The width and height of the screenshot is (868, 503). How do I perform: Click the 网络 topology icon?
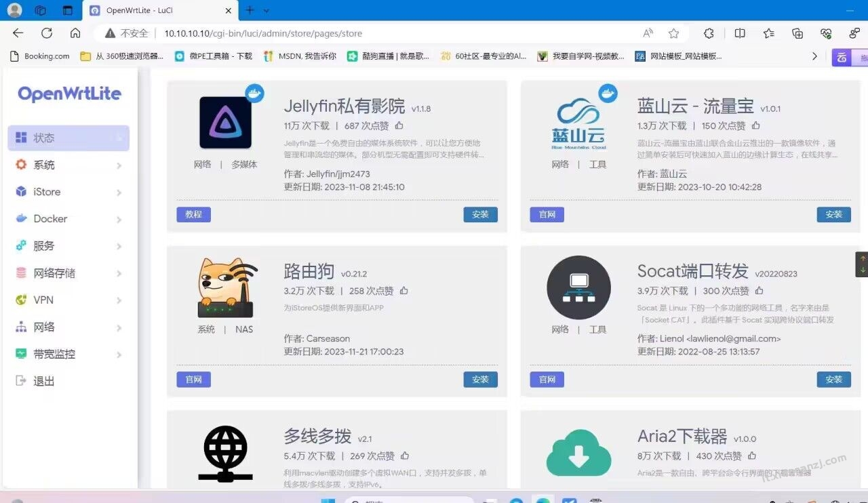(x=21, y=327)
